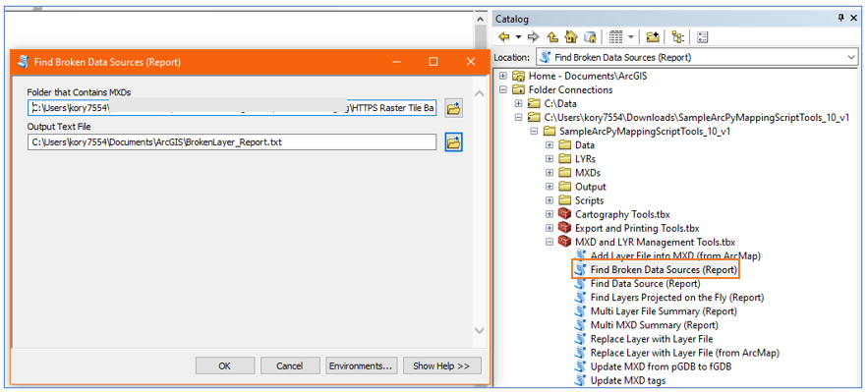Select Add Layer File into MXD script
The image size is (868, 392).
tap(675, 255)
